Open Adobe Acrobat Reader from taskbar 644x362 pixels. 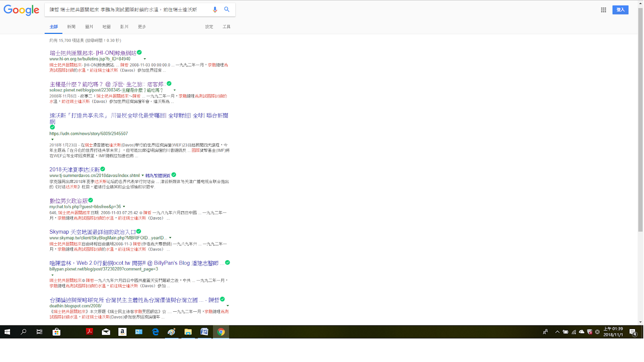[x=89, y=332]
